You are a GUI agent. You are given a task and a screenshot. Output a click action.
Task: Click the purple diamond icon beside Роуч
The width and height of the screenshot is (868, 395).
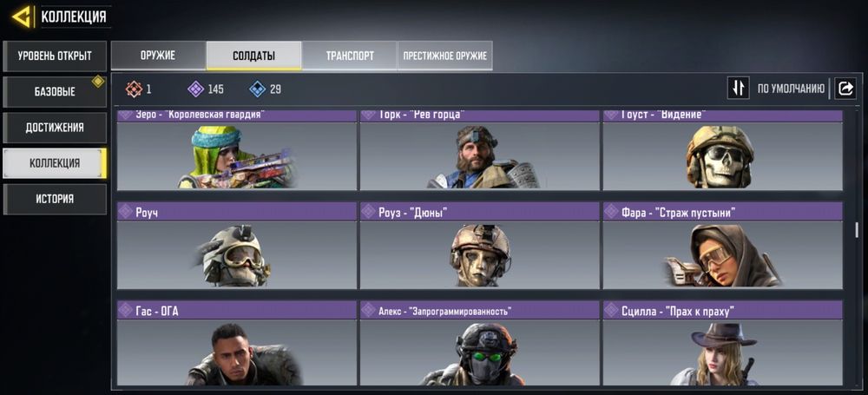(x=127, y=211)
